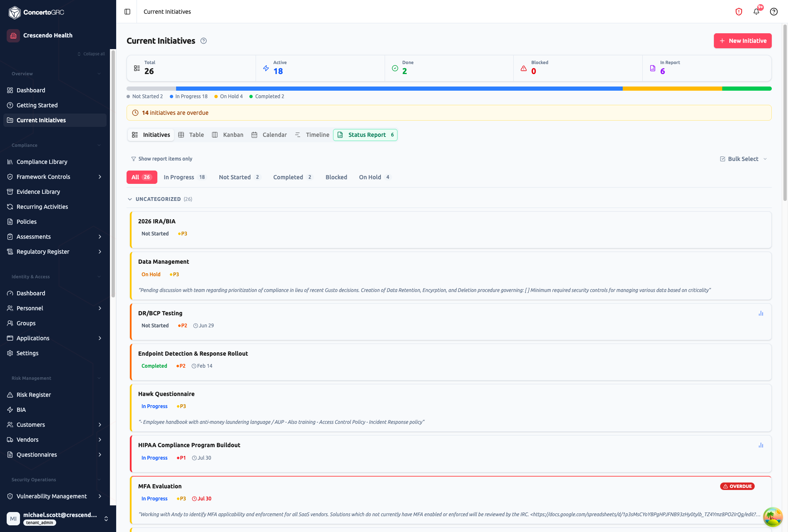Click chart icon on HIPAA Compliance card

(x=761, y=445)
